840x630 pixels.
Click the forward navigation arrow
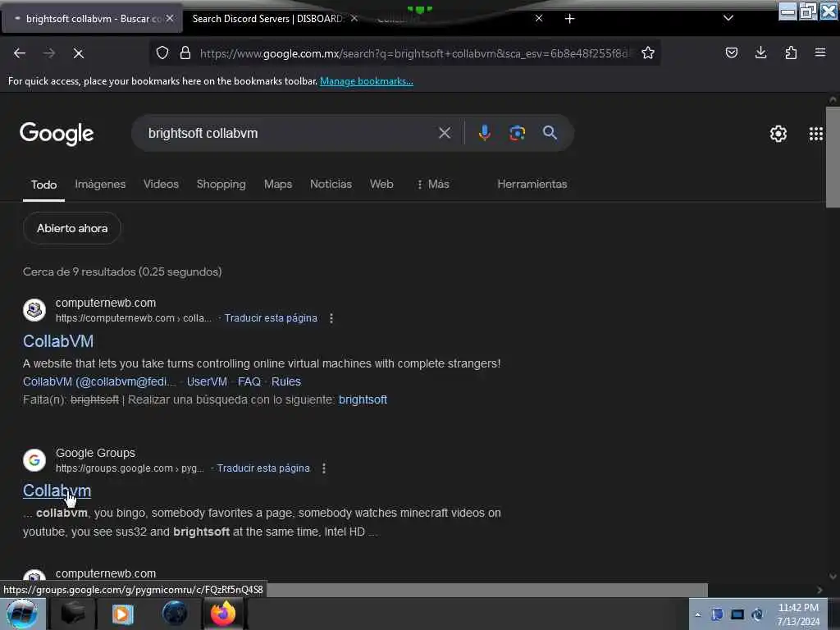48,53
